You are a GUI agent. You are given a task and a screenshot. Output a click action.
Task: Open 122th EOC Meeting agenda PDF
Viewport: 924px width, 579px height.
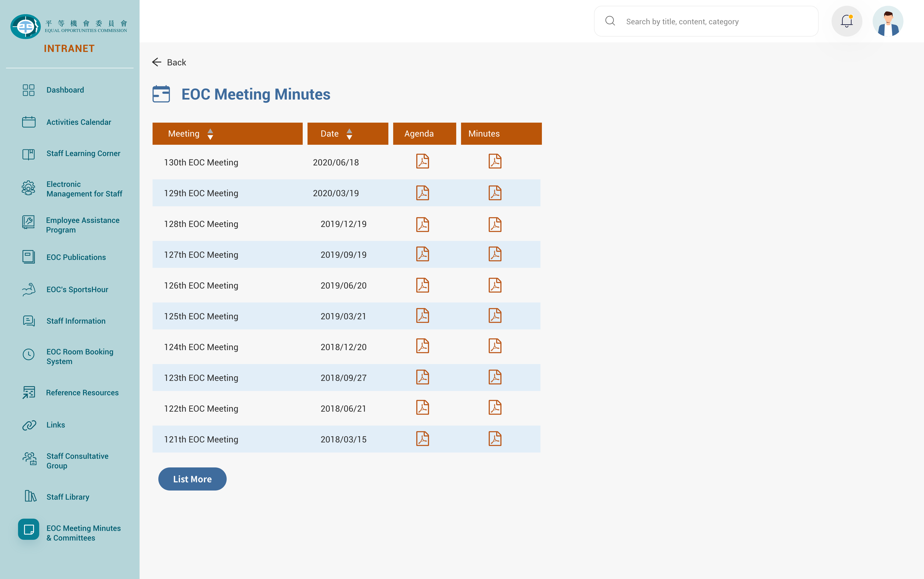coord(422,408)
